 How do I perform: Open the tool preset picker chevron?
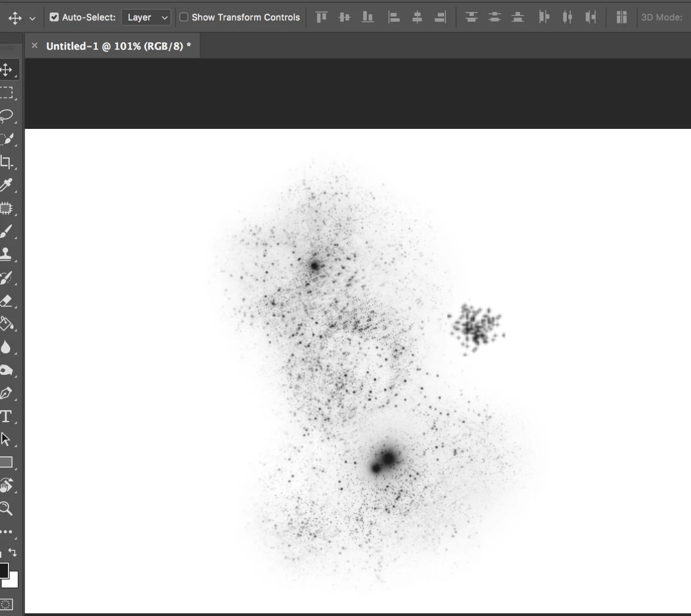coord(32,18)
